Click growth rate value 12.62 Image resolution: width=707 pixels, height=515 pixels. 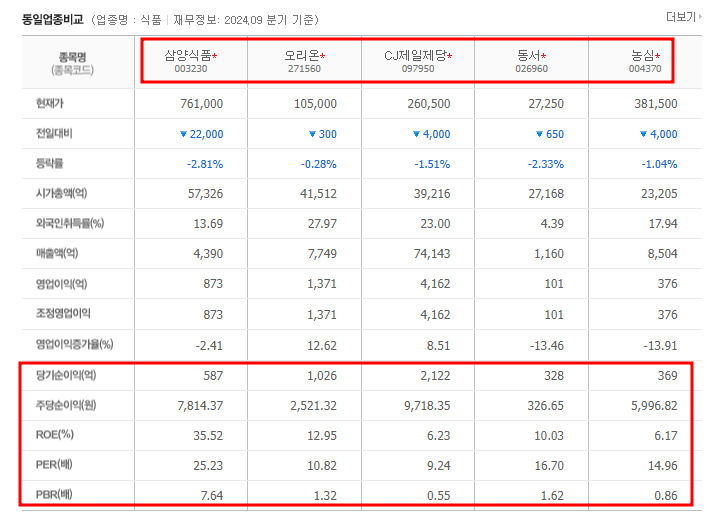pos(322,346)
